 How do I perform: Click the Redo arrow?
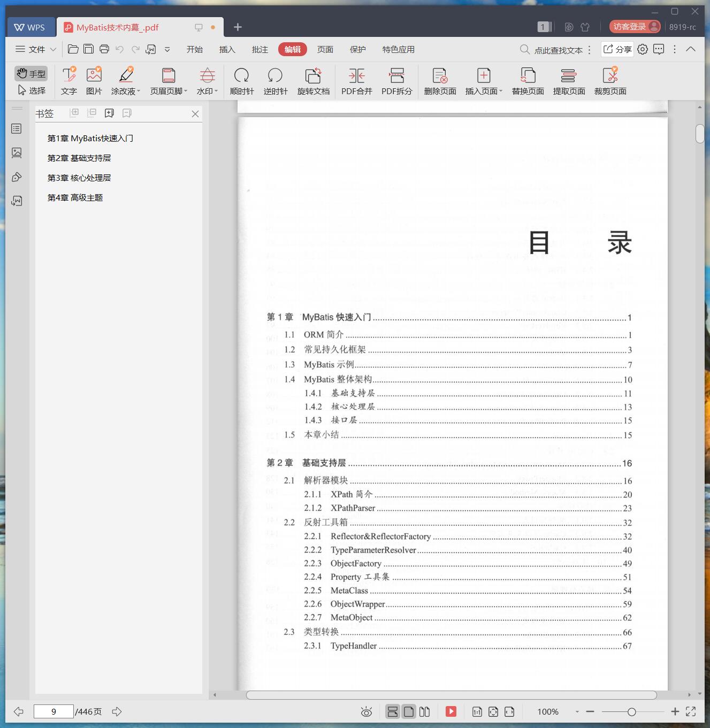135,49
